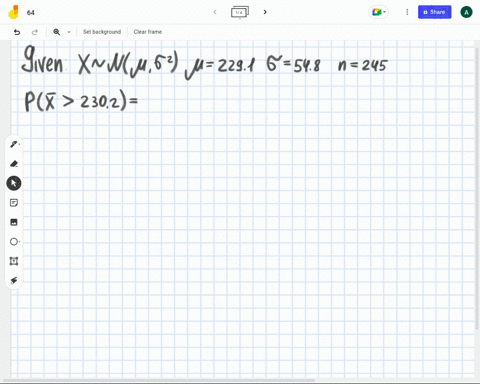Screen dimensions: 480x384
Task: Select the Eraser tool
Action: coord(14,164)
